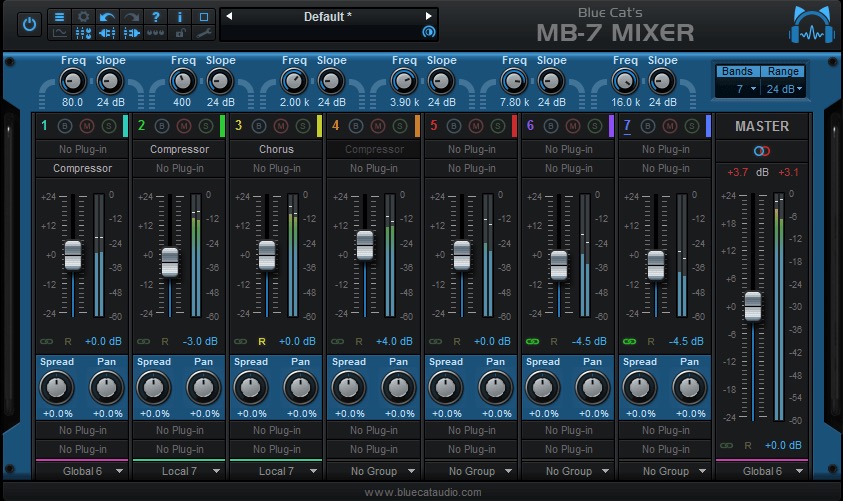Toggle the plugin power bypass button
Screen dimensions: 843x501
(29, 25)
